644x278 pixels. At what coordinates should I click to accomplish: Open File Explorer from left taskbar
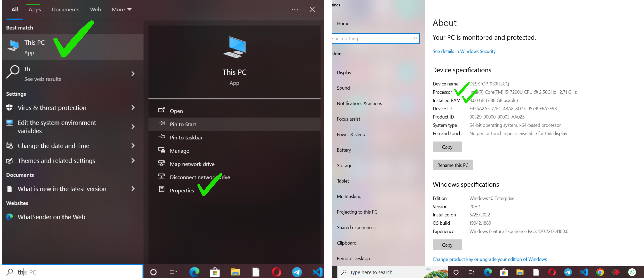235,272
